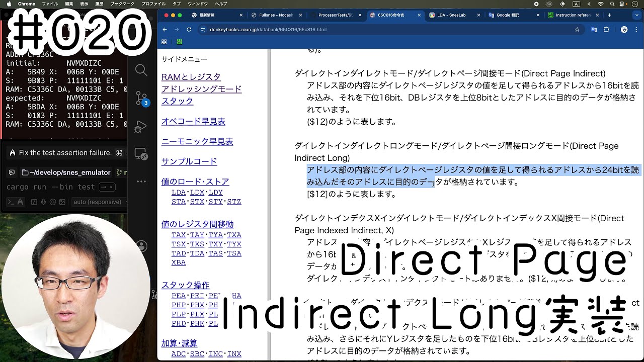
Task: Open the conversation bubble icon beside the folder path
Action: coord(12,172)
